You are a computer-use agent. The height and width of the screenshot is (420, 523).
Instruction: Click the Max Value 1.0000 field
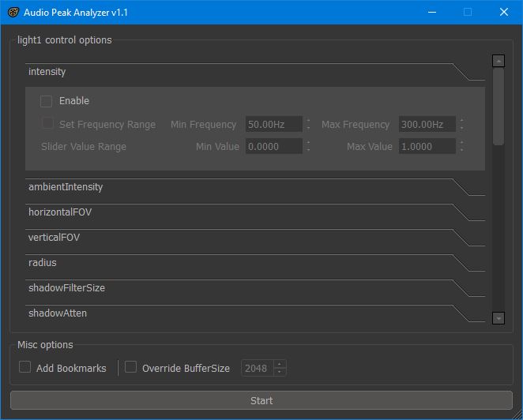coord(427,147)
